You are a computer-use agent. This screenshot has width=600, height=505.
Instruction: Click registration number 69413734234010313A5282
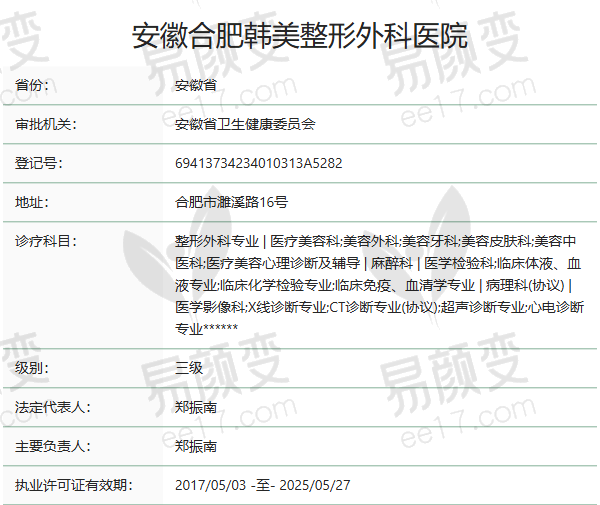pyautogui.click(x=259, y=163)
